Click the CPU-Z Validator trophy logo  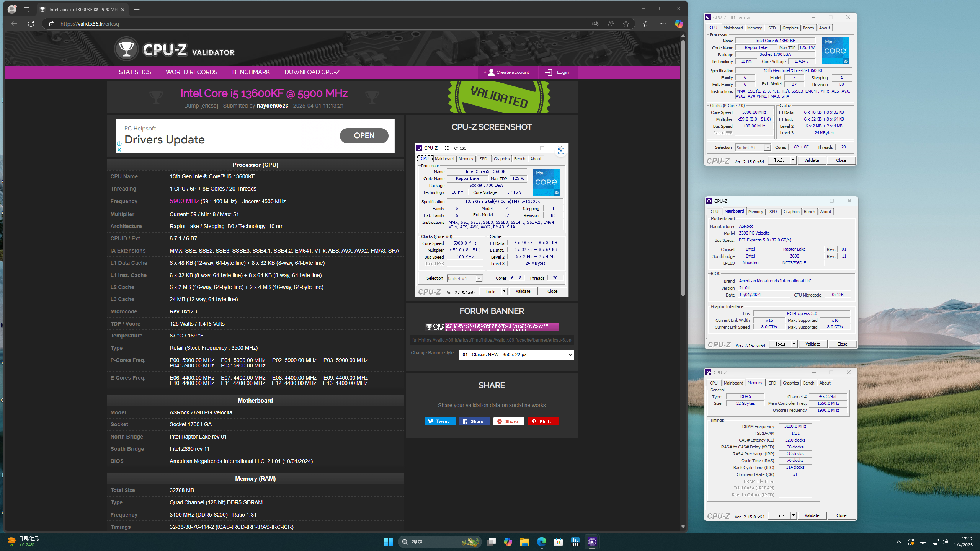(126, 49)
